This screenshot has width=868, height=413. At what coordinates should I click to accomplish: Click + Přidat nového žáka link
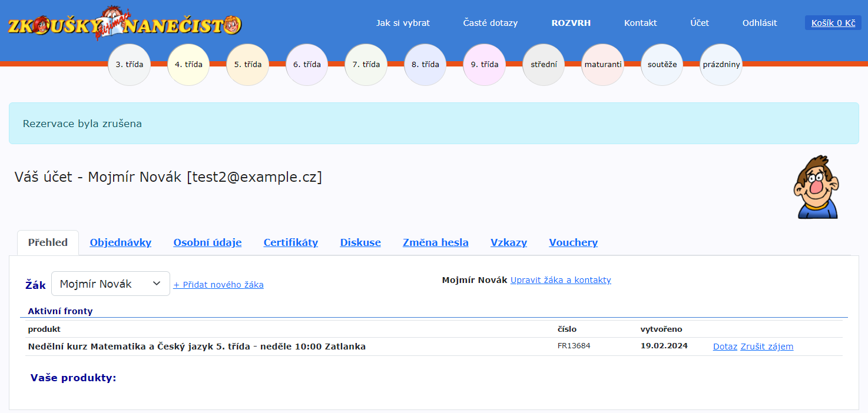tap(218, 285)
